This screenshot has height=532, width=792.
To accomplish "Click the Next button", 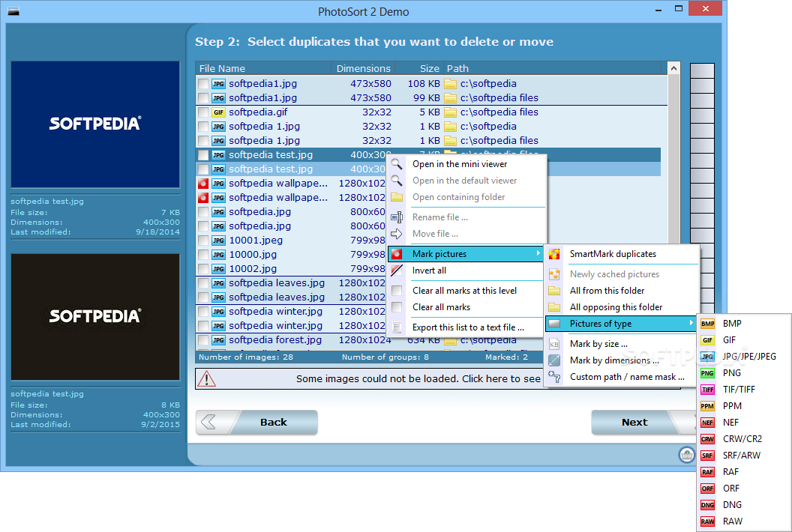I will (x=643, y=422).
